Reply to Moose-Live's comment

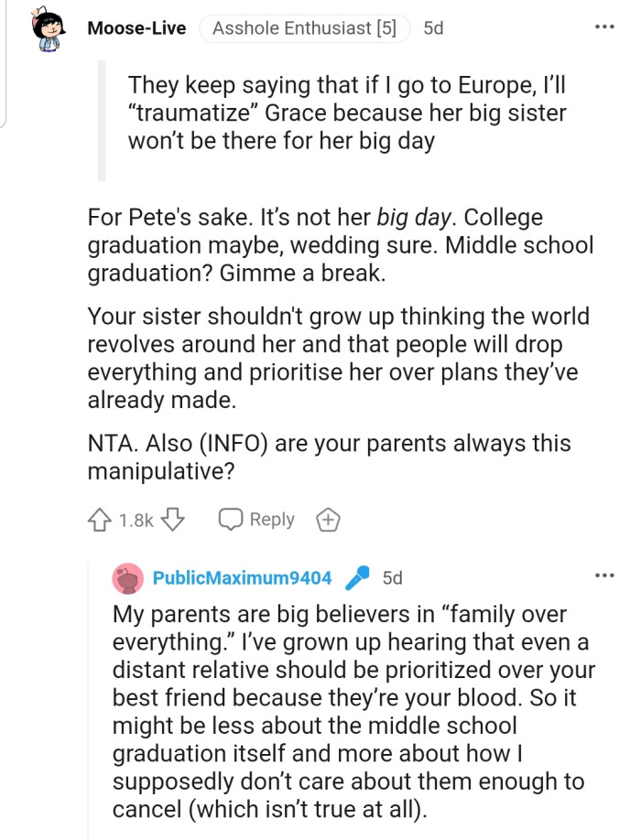point(257,520)
